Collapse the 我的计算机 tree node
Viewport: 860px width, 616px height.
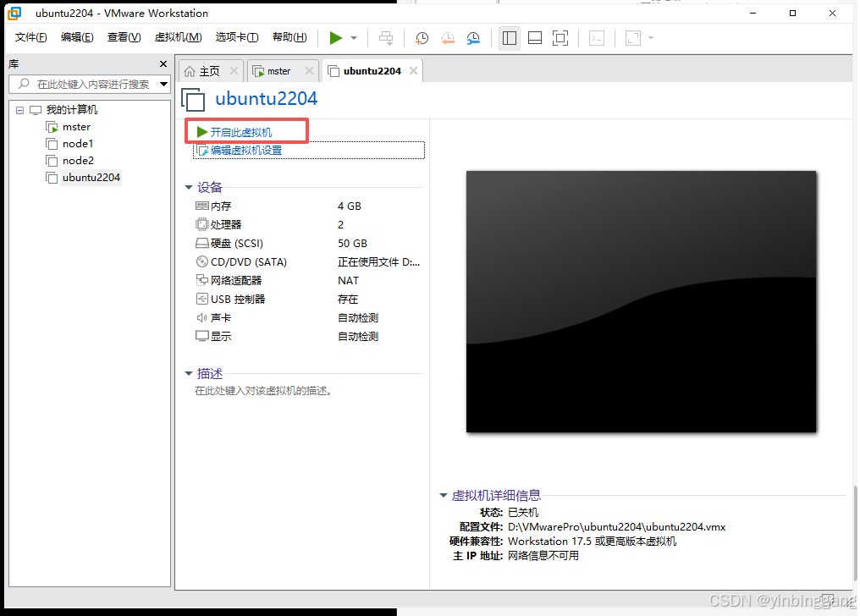click(19, 110)
